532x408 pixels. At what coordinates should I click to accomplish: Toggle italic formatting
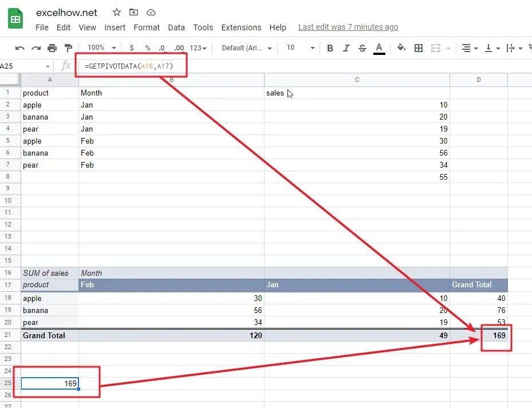(345, 48)
